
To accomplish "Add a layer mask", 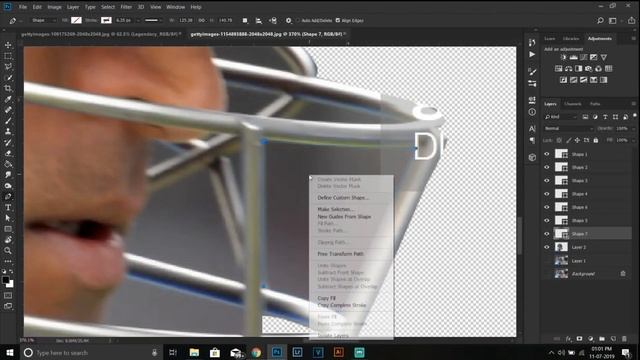I will point(579,339).
